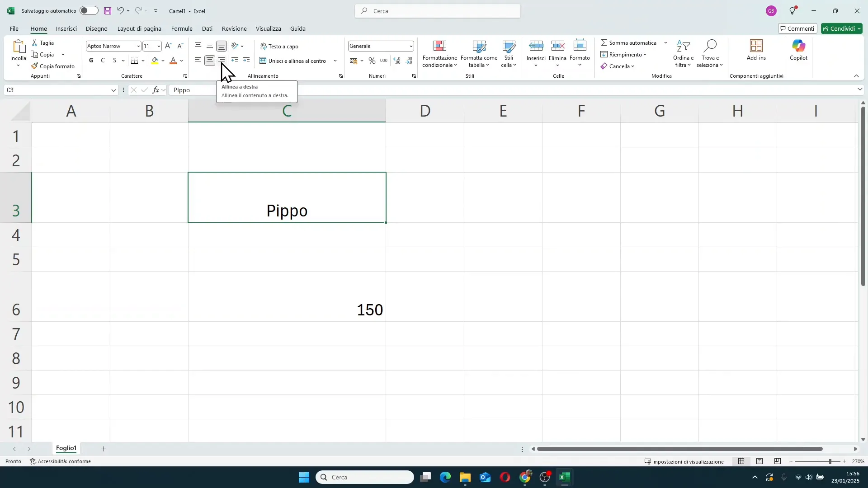Click Accessibilità: conforme status
Screen dimensions: 868x488
tap(60, 461)
